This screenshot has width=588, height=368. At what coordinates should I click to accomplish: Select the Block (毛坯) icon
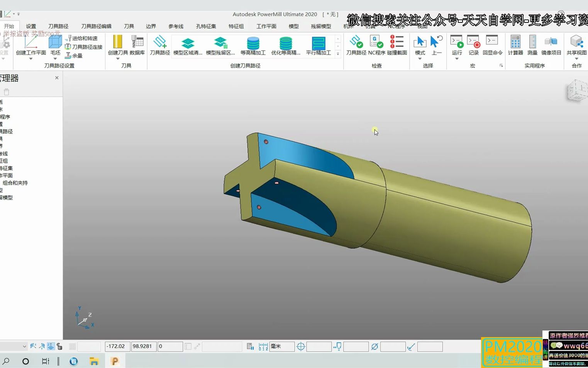pyautogui.click(x=55, y=42)
